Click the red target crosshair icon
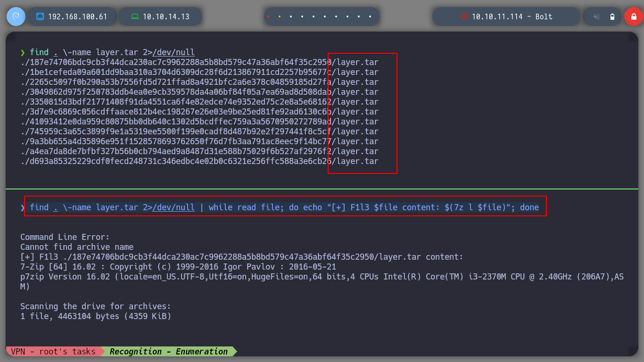 [x=463, y=16]
